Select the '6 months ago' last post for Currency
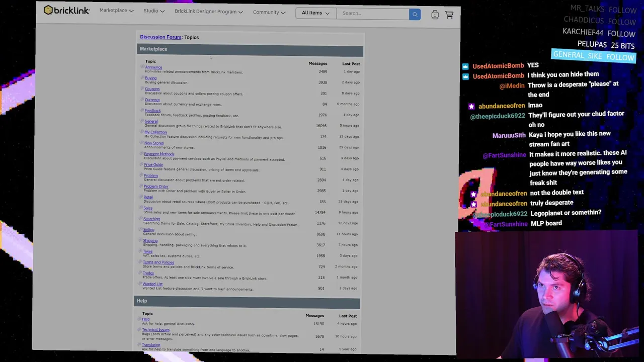The height and width of the screenshot is (362, 644). coord(348,104)
